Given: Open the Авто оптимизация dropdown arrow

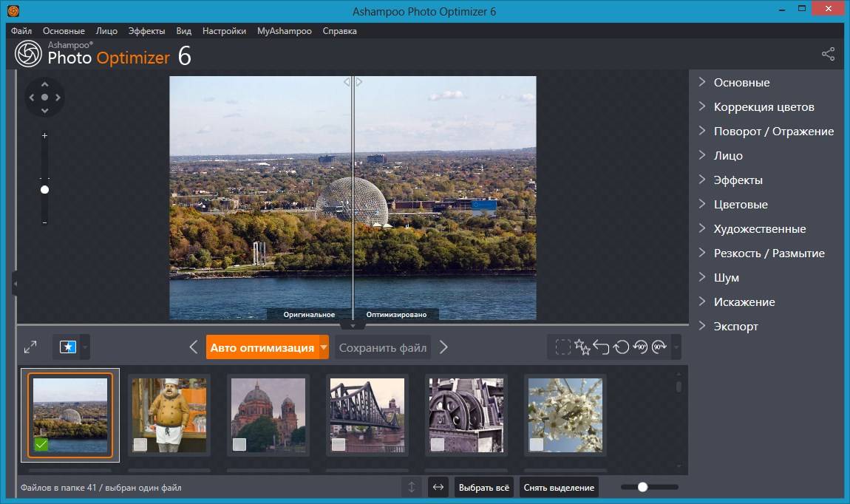Looking at the screenshot, I should pyautogui.click(x=324, y=347).
